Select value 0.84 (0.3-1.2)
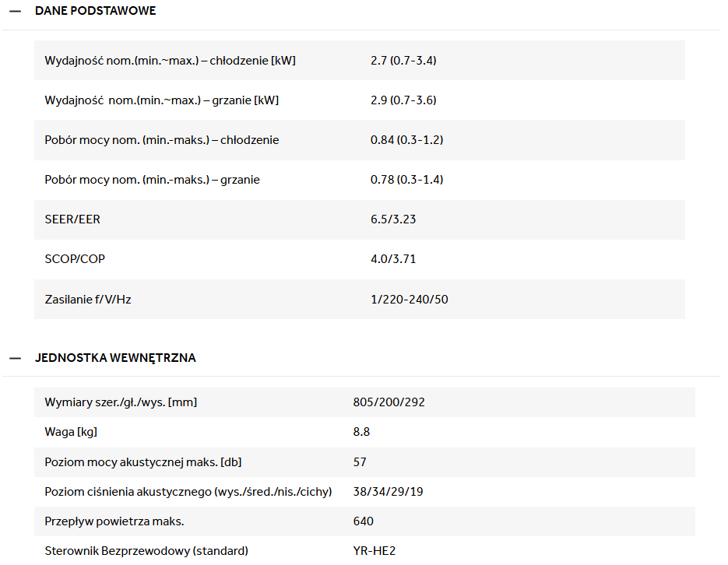This screenshot has height=565, width=728. coord(406,140)
